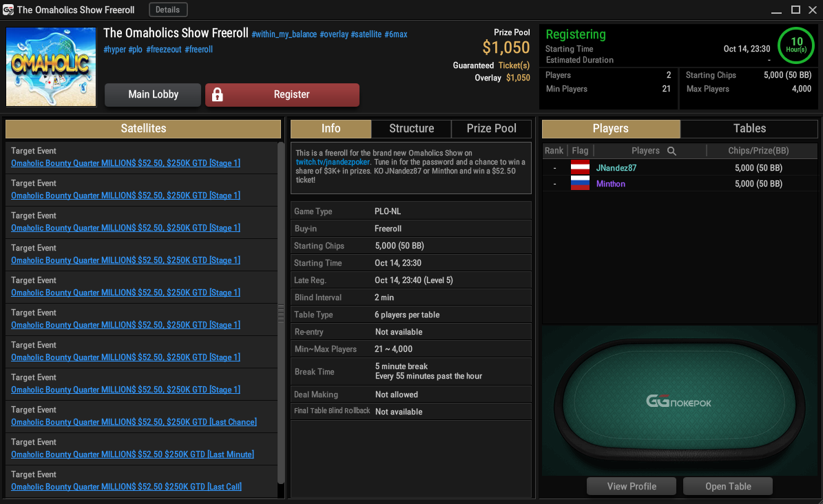Sort by the Rank column header
Screen dimensions: 823x504
coord(554,151)
